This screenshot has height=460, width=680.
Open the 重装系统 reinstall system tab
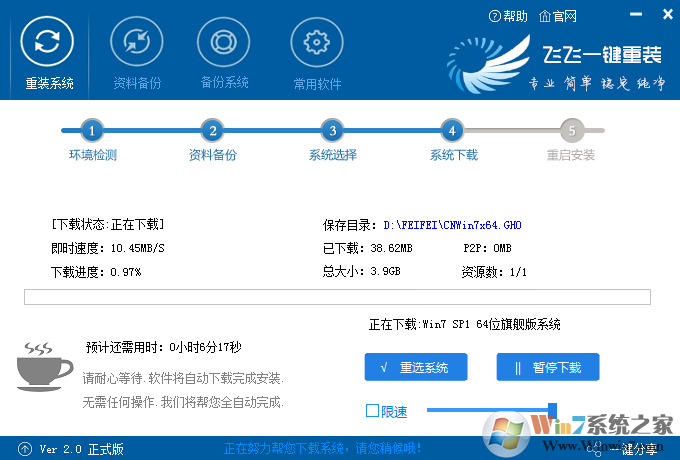coord(48,53)
